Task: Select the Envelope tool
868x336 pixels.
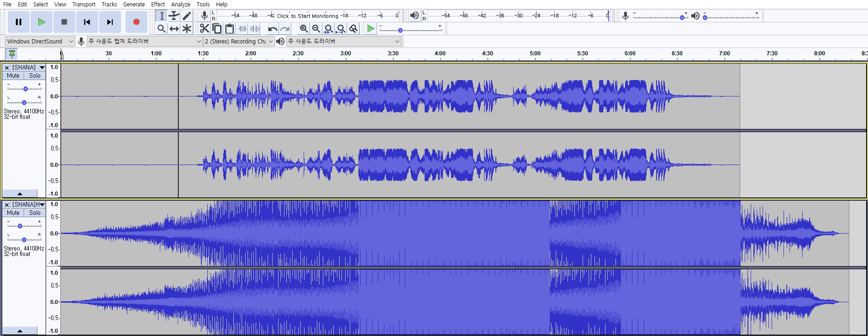Action: tap(174, 16)
